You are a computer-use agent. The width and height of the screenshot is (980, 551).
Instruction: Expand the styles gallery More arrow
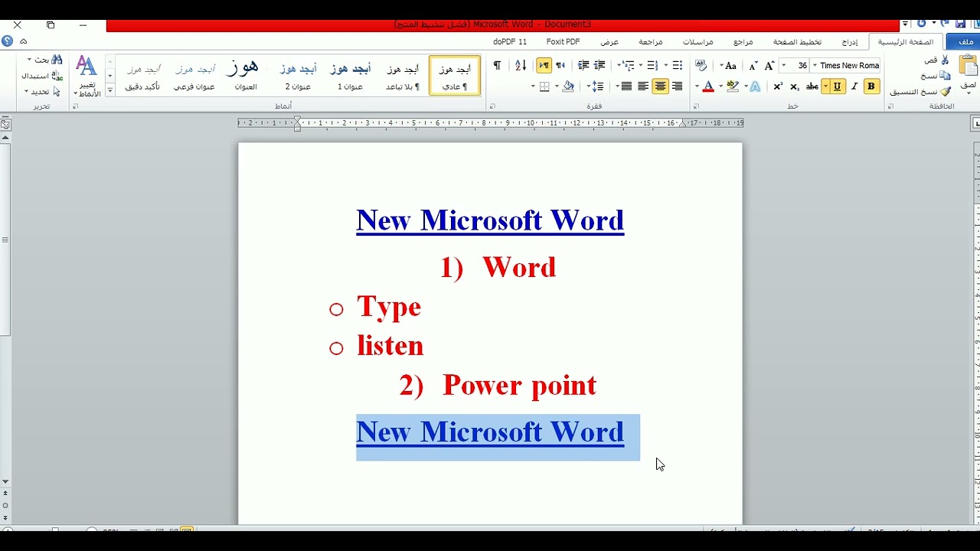tap(109, 89)
